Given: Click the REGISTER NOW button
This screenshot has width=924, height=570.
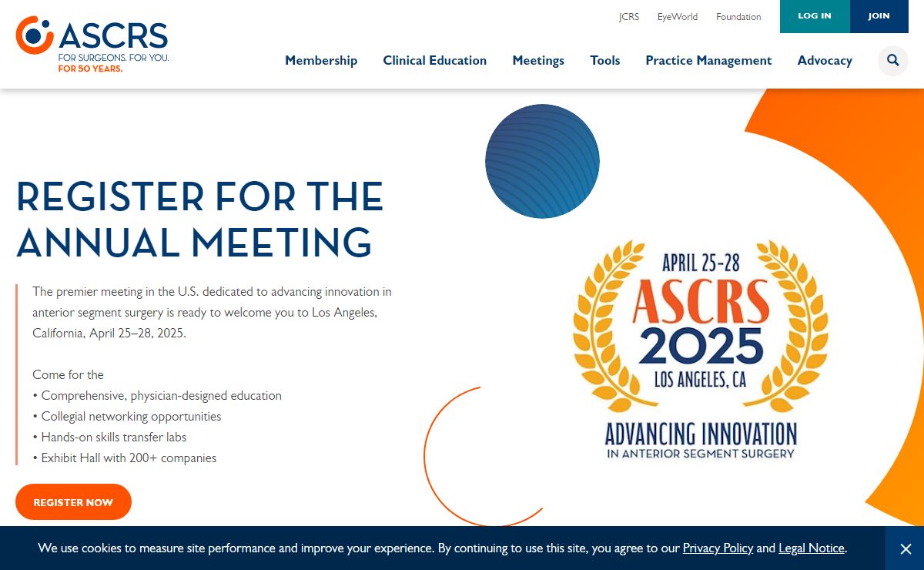Looking at the screenshot, I should point(73,502).
